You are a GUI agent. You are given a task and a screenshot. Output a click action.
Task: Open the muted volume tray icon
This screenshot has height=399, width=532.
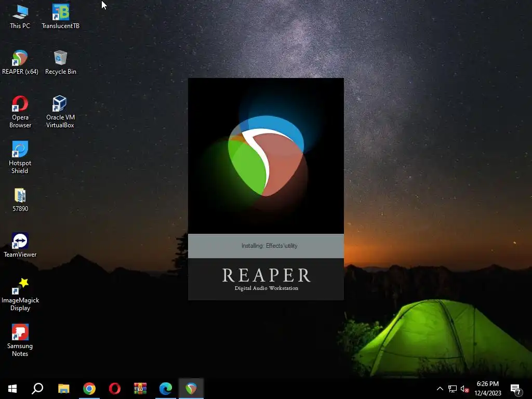tap(464, 389)
